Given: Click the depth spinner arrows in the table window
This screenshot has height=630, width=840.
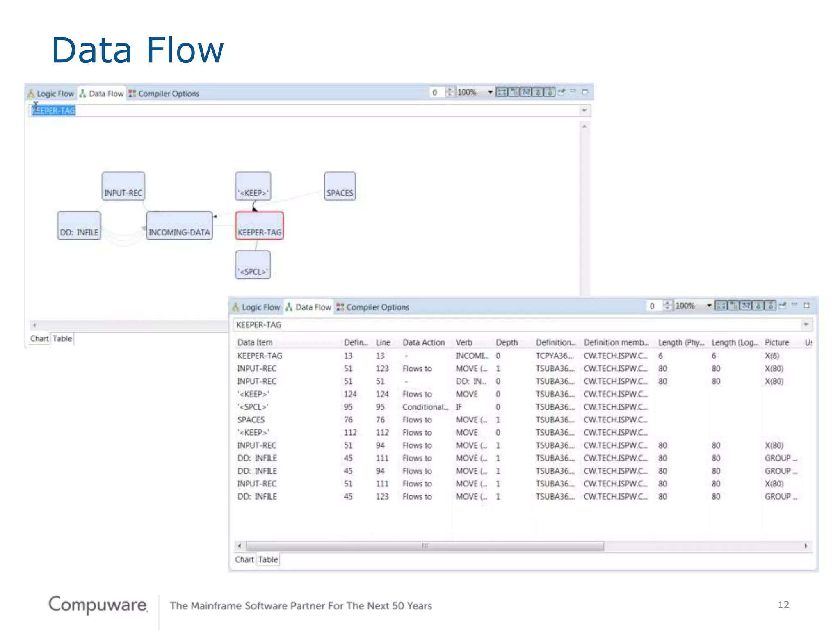Looking at the screenshot, I should coord(668,306).
